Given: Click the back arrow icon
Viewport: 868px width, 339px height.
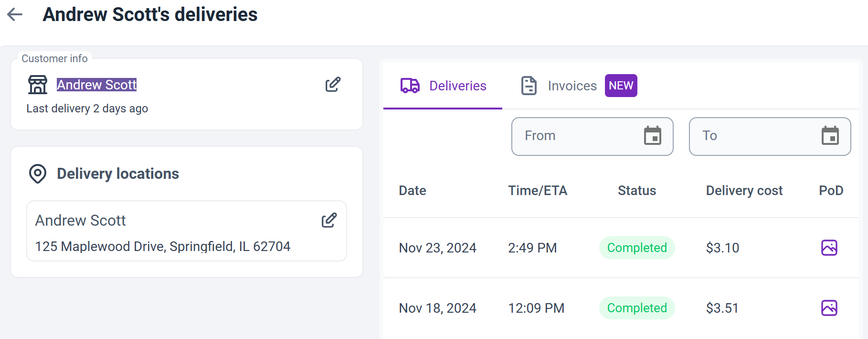Looking at the screenshot, I should [15, 14].
